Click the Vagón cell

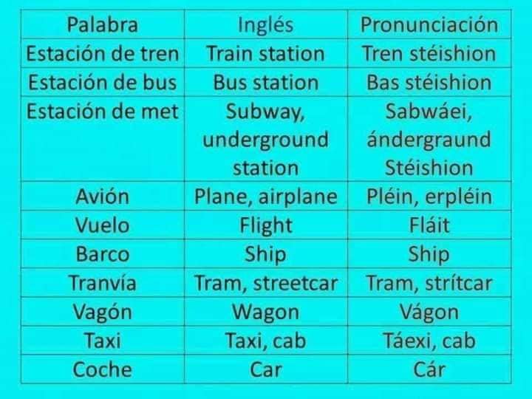tap(103, 312)
